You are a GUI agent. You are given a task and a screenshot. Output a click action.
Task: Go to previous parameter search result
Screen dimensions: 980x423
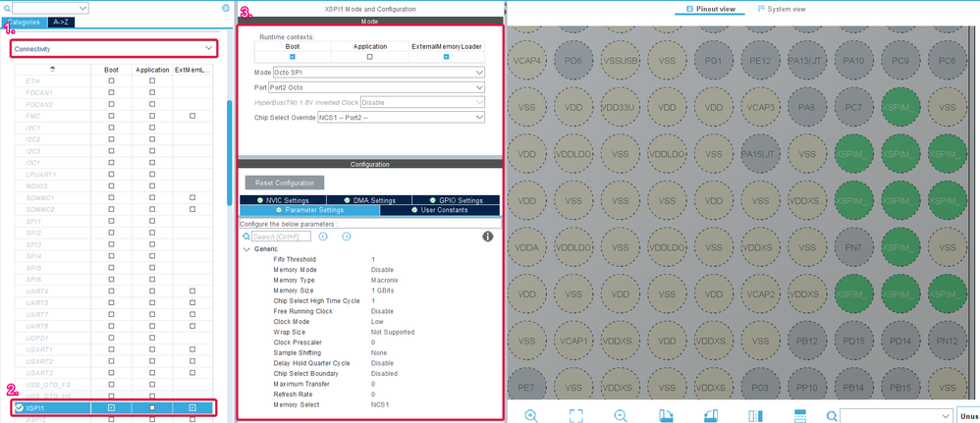click(x=323, y=237)
